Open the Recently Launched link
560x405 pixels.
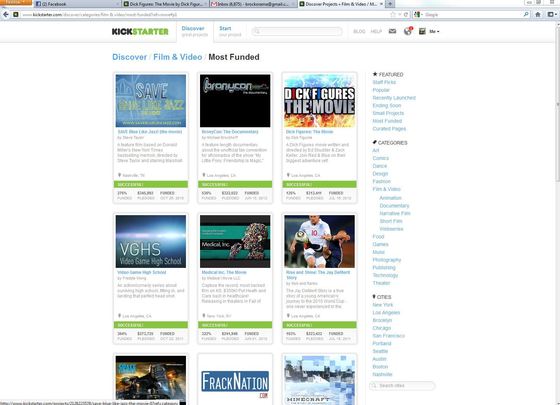(394, 98)
